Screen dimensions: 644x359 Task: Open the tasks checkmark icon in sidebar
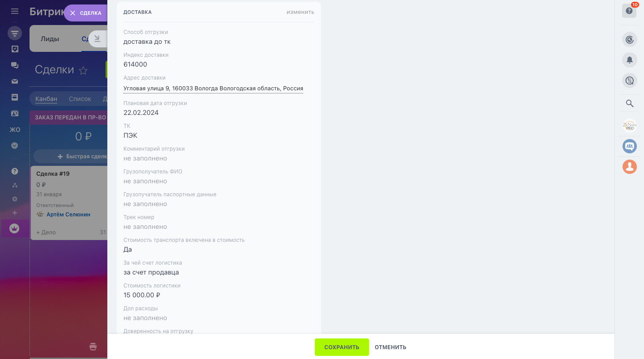pos(15,49)
